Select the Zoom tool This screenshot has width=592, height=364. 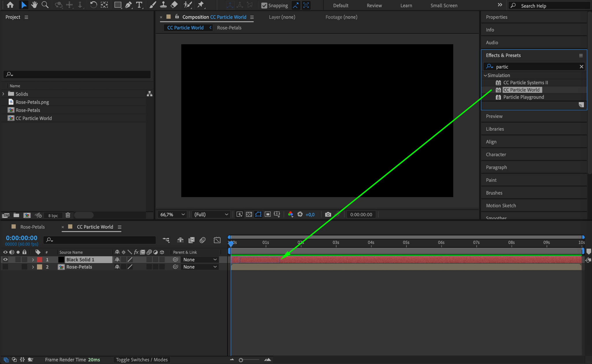(x=45, y=5)
